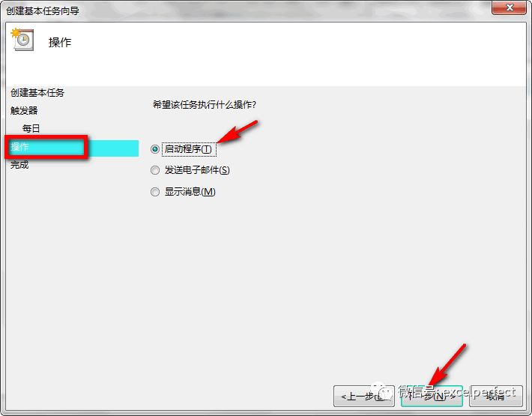
Task: Click the 上一步 back button
Action: pos(364,396)
